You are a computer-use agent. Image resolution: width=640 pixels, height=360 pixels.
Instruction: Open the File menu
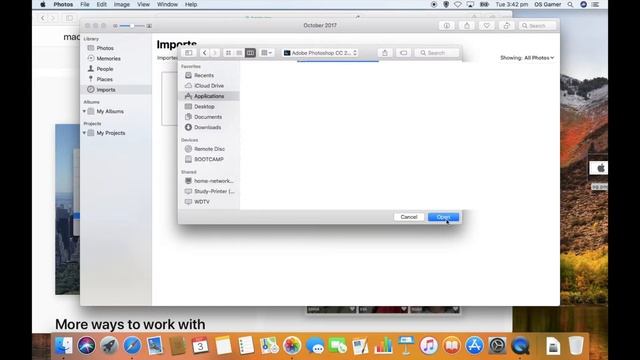click(x=85, y=4)
